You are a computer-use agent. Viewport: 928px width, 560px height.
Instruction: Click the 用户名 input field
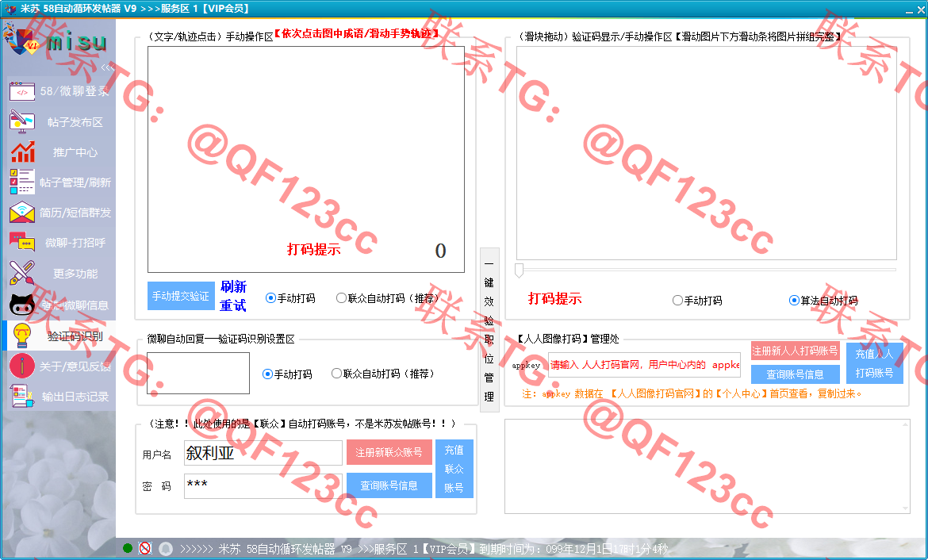pos(263,453)
